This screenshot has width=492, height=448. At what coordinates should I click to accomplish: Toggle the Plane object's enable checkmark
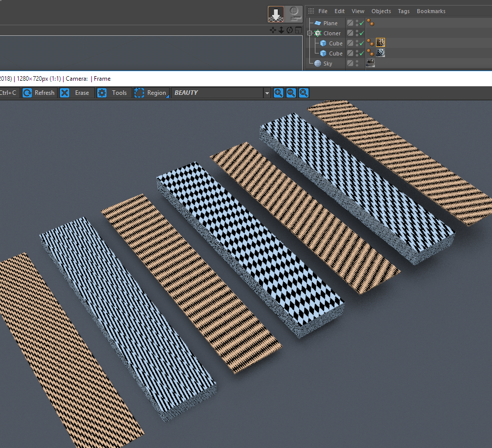[362, 23]
